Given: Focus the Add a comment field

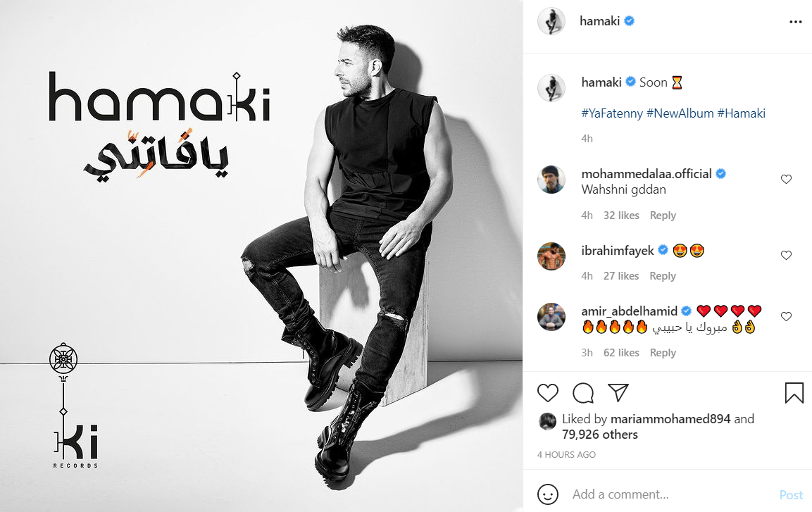Looking at the screenshot, I should (670, 494).
